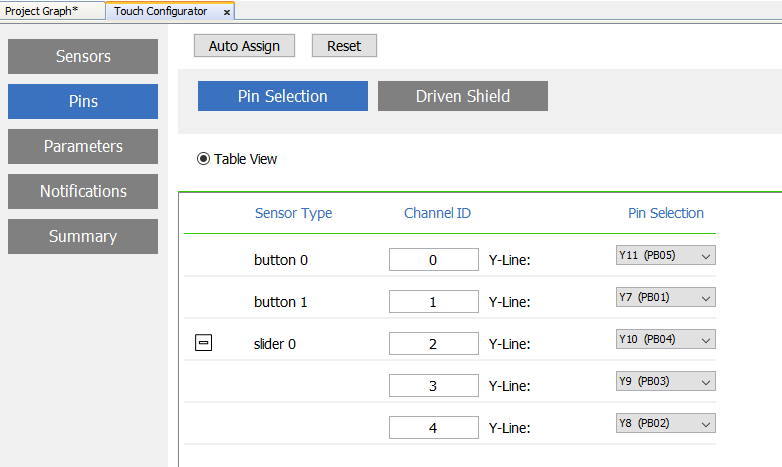Open pin dropdown for button 1
The width and height of the screenshot is (782, 467).
665,298
